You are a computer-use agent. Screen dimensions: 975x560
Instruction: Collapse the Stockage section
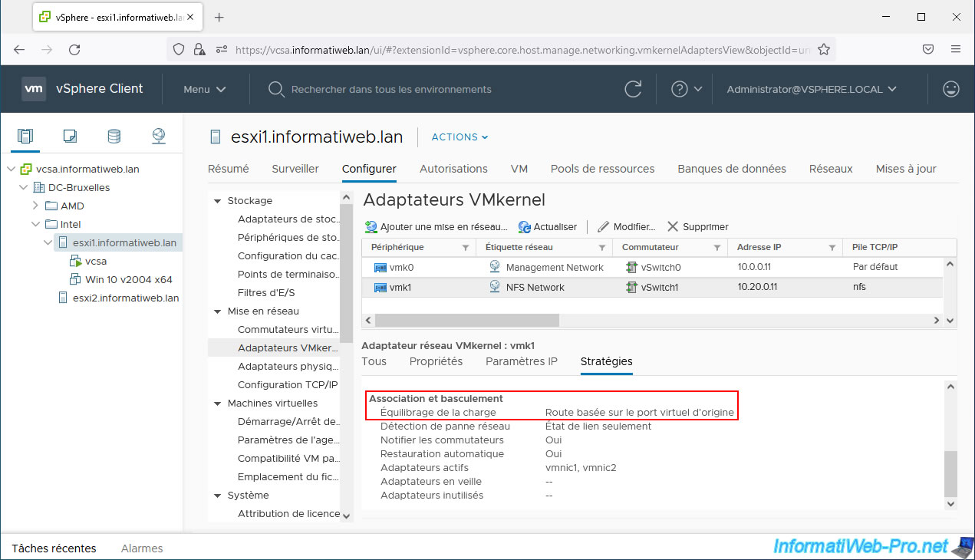click(x=217, y=201)
